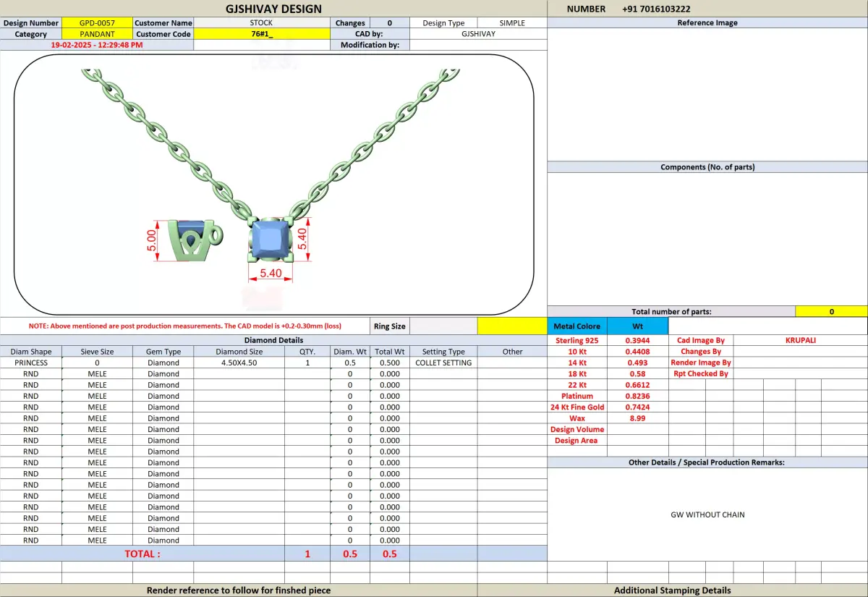Screen dimensions: 868x597
Task: Click the CAD by: label
Action: click(370, 34)
